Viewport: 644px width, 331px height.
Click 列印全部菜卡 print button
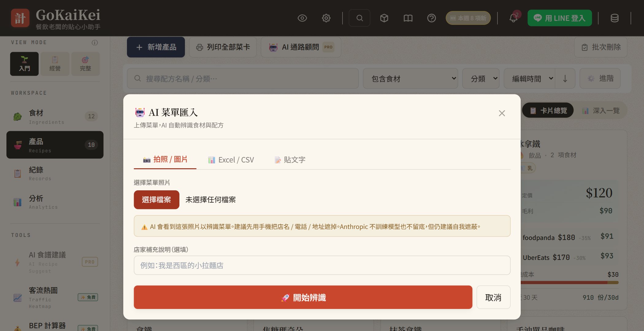click(223, 47)
